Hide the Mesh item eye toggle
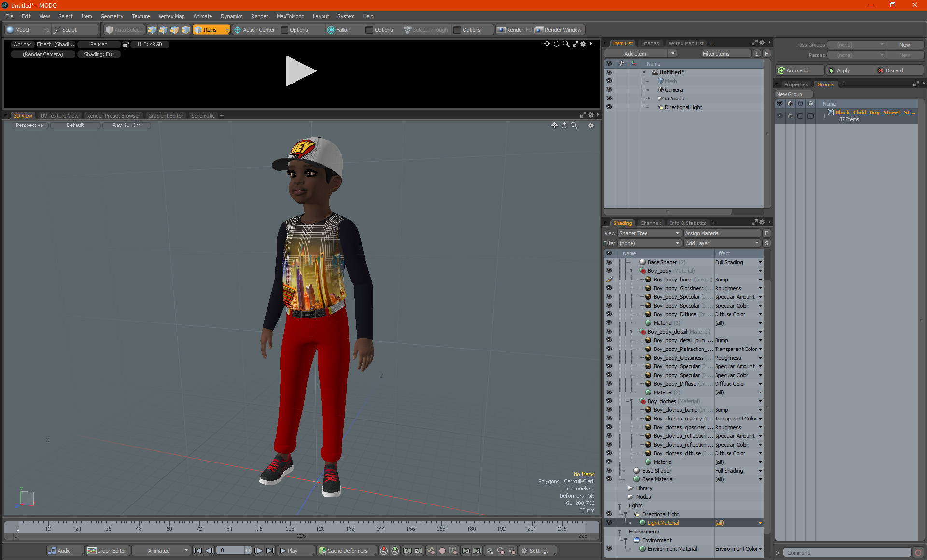 click(609, 81)
